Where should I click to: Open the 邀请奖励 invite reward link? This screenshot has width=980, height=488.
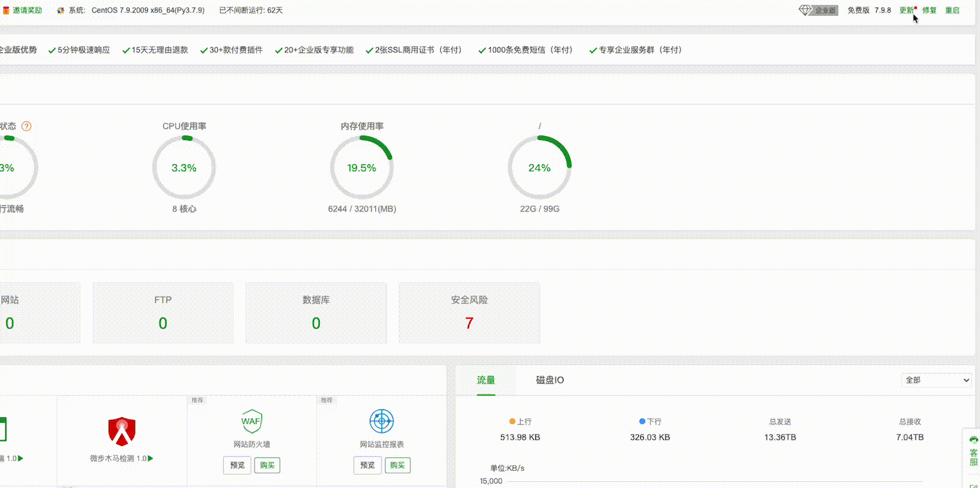click(x=28, y=10)
